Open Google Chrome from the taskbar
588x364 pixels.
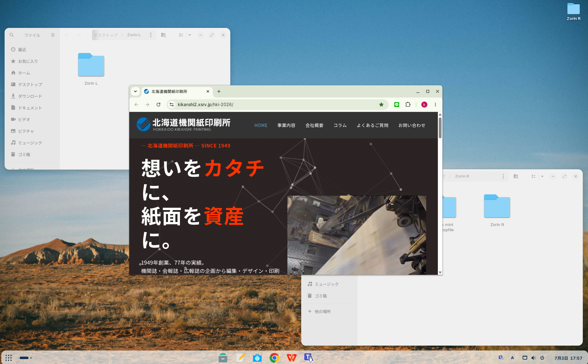pyautogui.click(x=275, y=358)
